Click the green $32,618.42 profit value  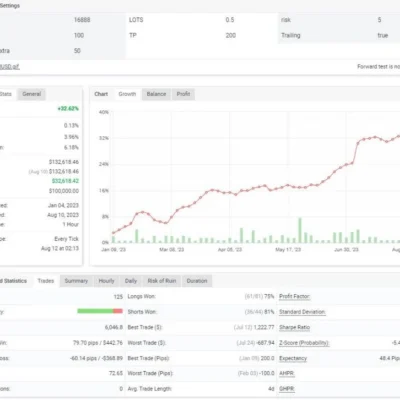pyautogui.click(x=65, y=181)
